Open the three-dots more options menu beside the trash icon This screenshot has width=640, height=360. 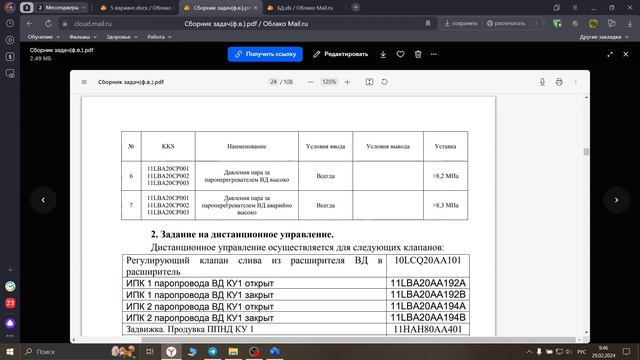tap(433, 54)
